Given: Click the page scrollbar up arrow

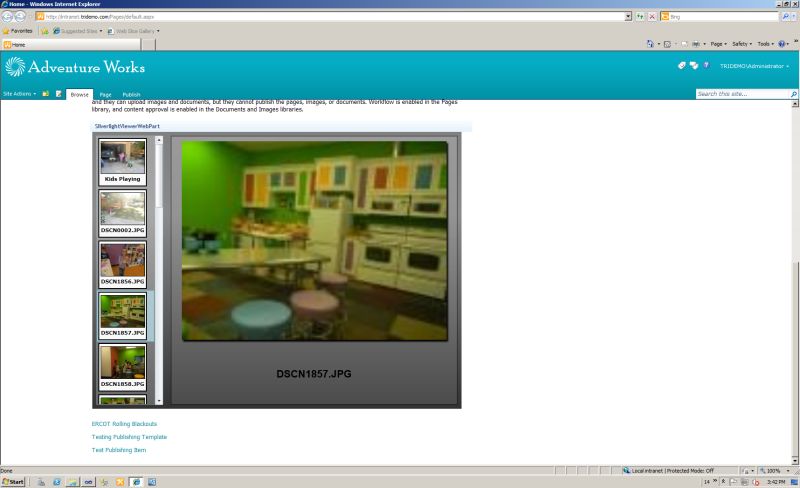Looking at the screenshot, I should point(795,104).
